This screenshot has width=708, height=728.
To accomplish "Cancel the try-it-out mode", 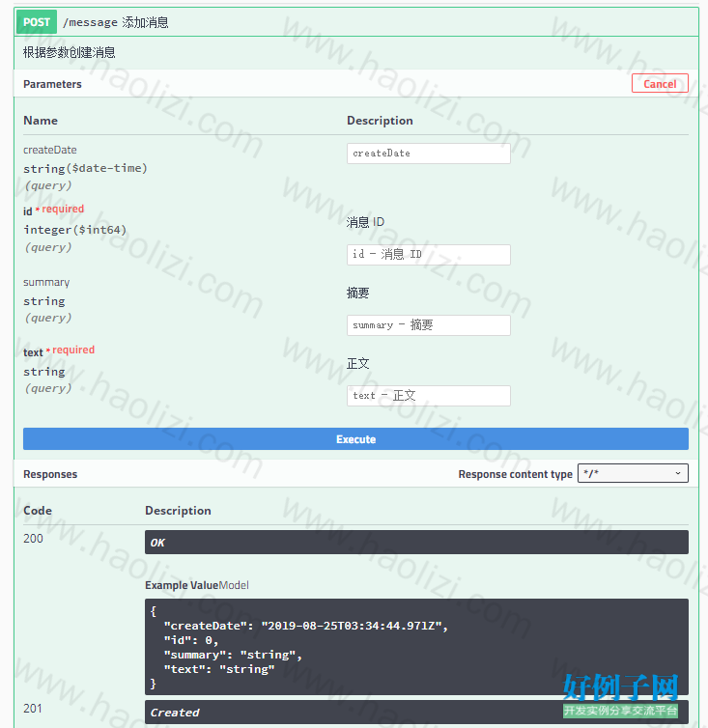I will [x=660, y=84].
